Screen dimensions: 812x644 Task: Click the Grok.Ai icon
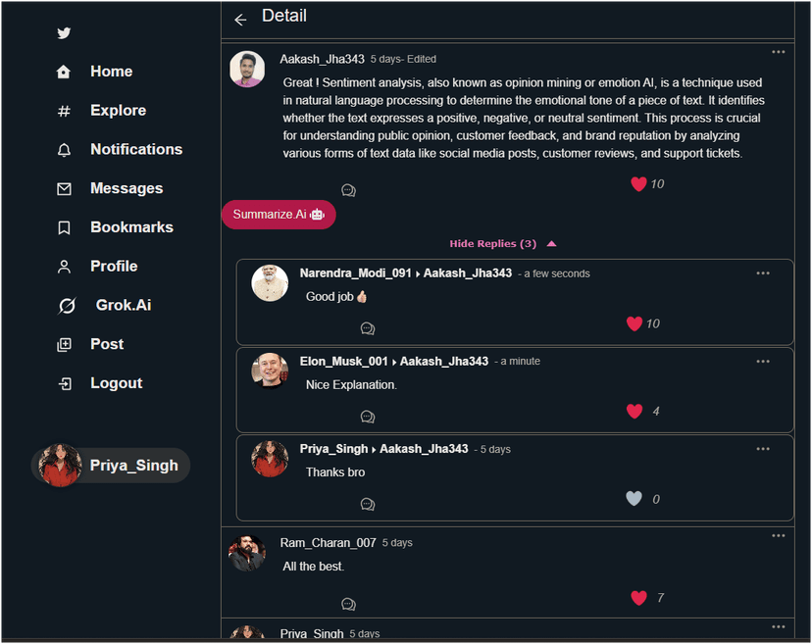coord(65,305)
